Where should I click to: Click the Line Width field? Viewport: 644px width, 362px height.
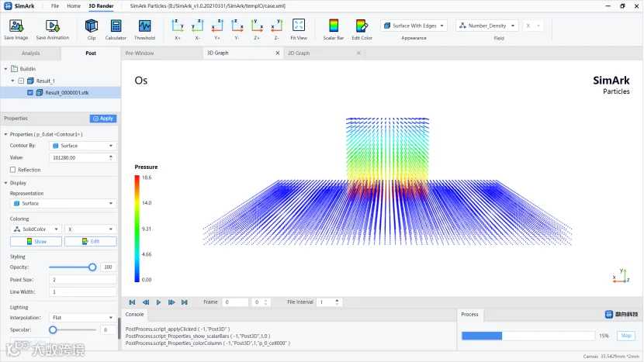(x=82, y=291)
